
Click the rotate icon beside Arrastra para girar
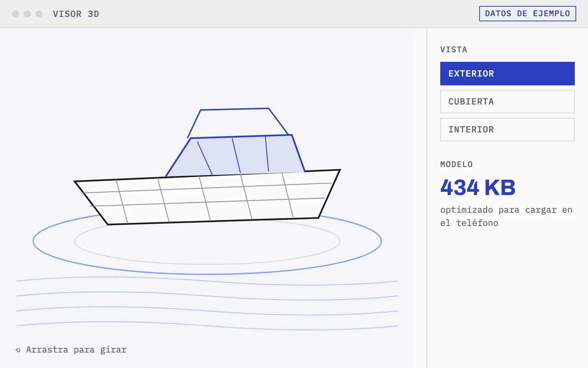coord(18,350)
